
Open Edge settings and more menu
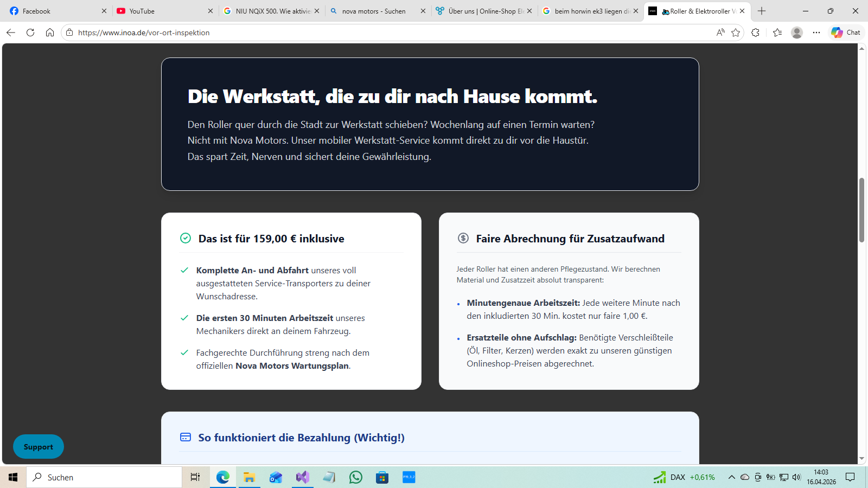pyautogui.click(x=816, y=33)
